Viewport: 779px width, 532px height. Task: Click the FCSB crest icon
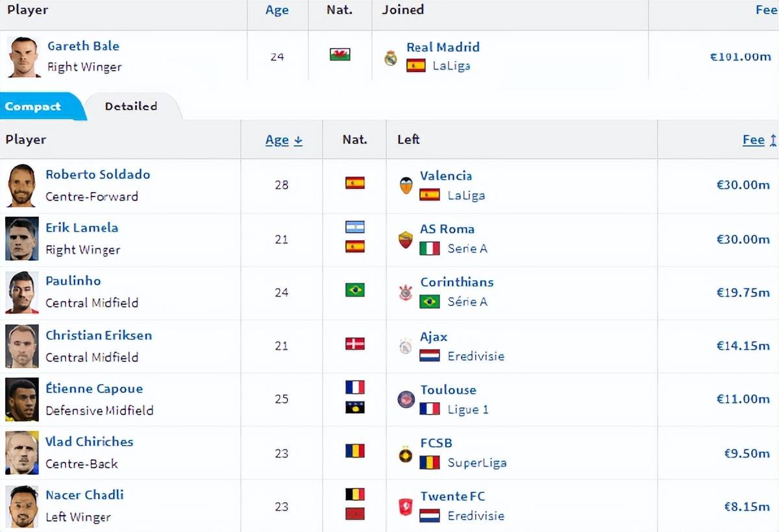[x=406, y=454]
